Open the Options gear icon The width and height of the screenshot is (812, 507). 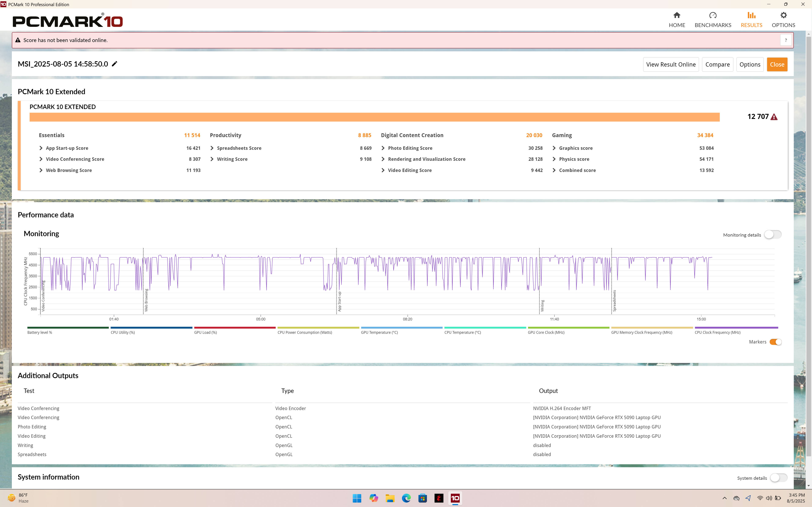point(783,15)
